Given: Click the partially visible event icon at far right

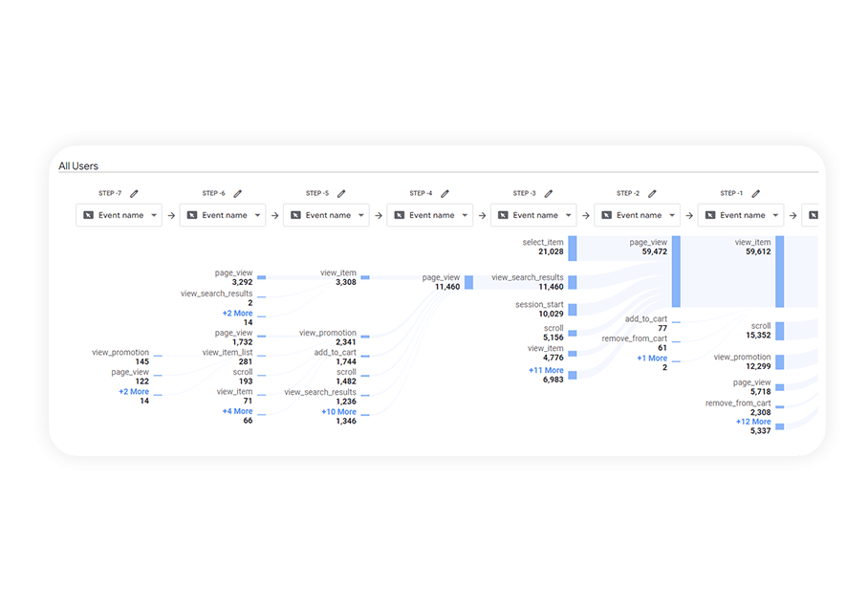Looking at the screenshot, I should pos(814,215).
